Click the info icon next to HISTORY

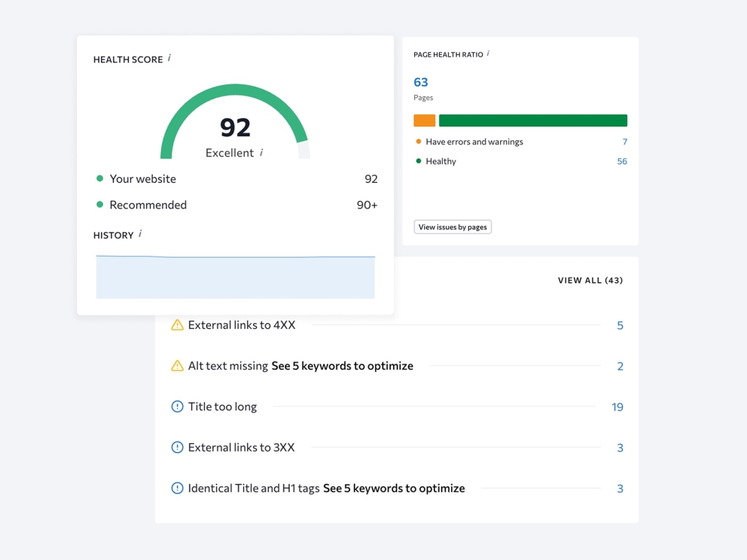point(140,234)
